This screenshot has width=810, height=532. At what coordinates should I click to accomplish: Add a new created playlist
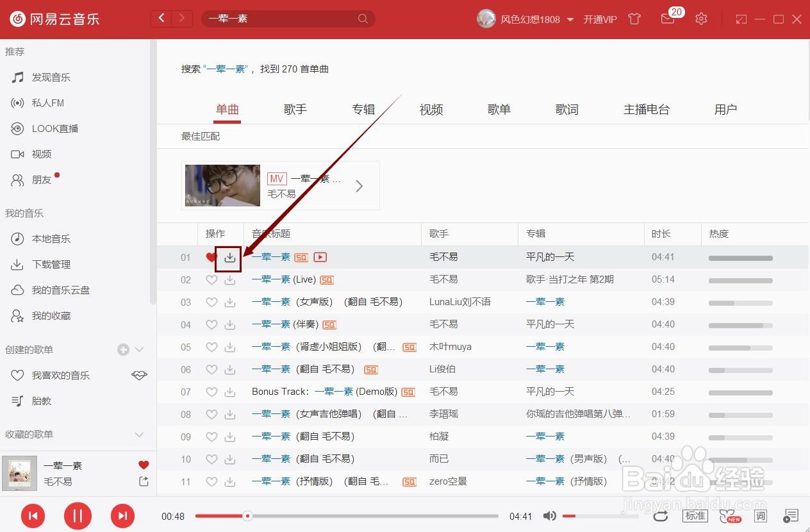123,349
